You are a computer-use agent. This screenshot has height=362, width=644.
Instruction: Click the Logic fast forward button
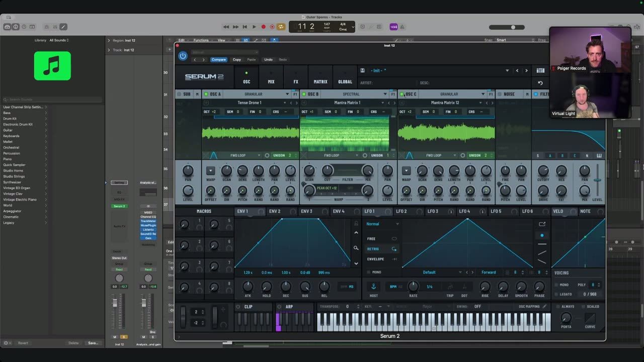pos(235,27)
